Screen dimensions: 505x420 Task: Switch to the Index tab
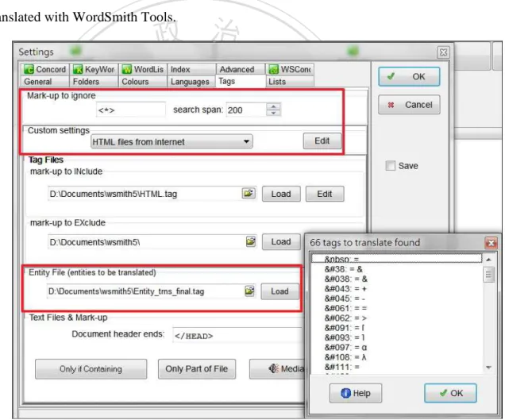tap(191, 69)
